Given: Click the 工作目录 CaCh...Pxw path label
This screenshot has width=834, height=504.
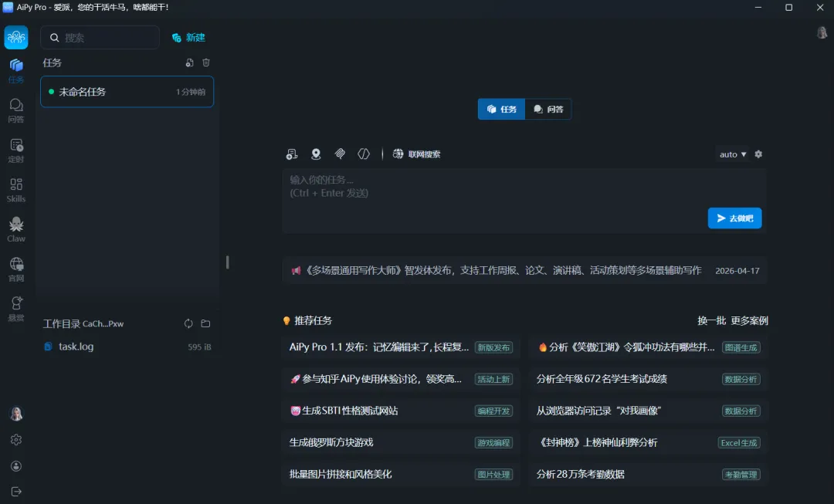Looking at the screenshot, I should [83, 323].
